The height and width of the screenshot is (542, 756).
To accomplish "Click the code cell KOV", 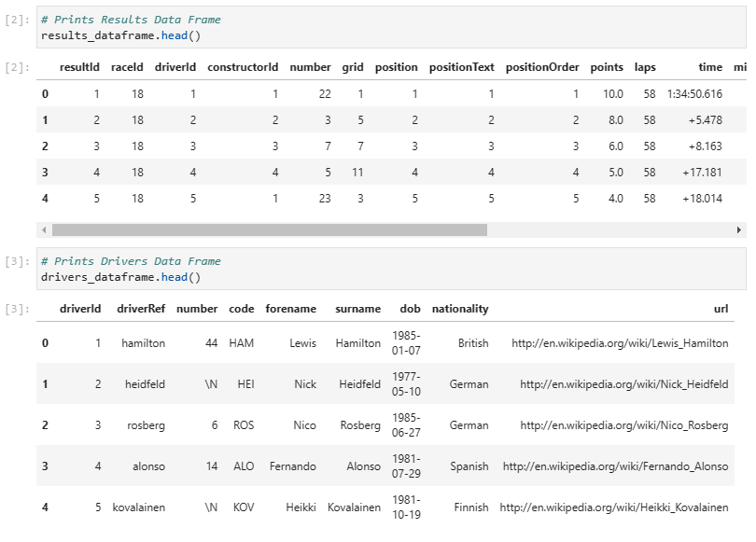I will click(244, 507).
